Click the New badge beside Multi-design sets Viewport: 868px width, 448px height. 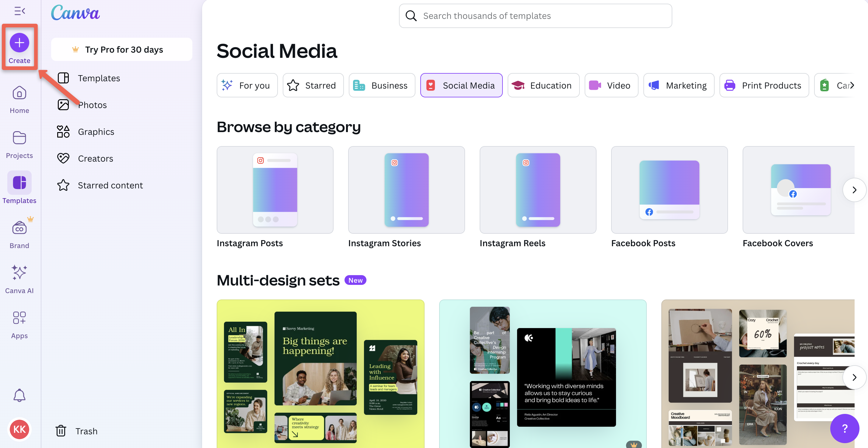click(355, 280)
